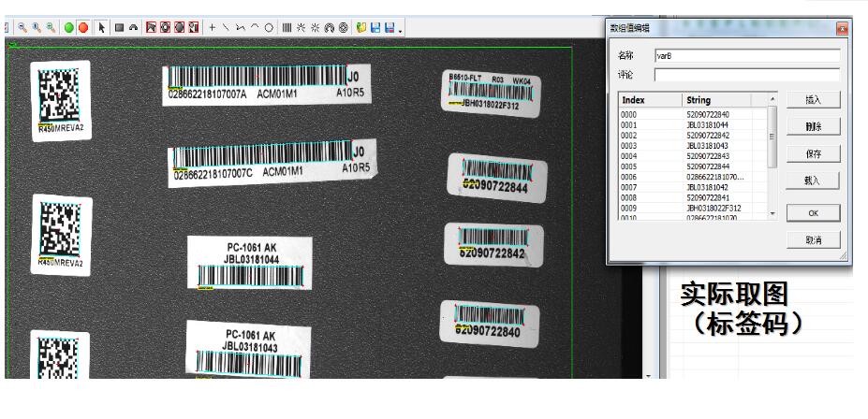Click the concentric circles tool icon

pos(344,27)
